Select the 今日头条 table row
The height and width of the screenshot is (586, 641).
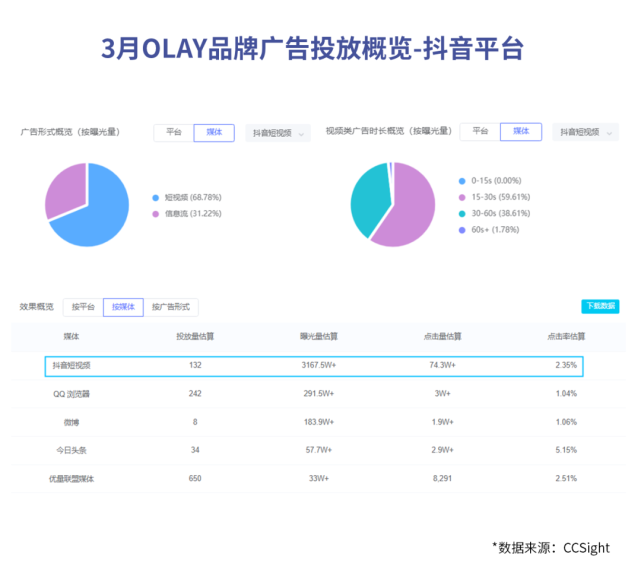pos(313,450)
